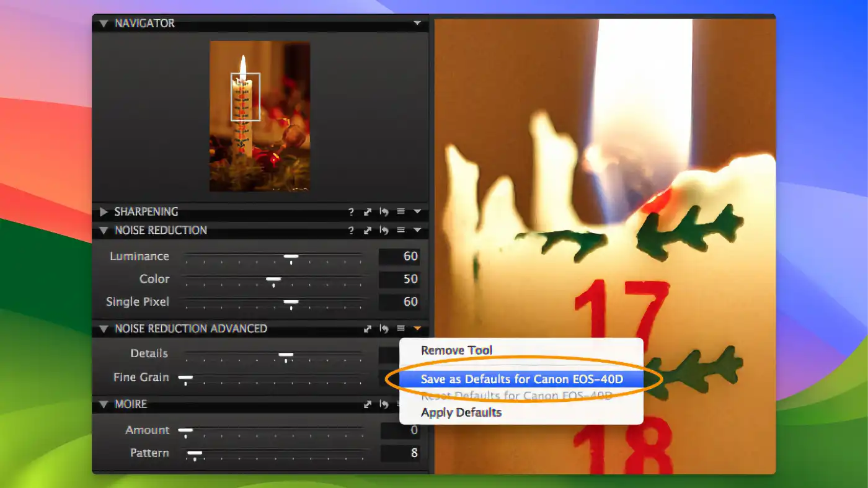
Task: Open the Navigator panel dropdown menu
Action: pyautogui.click(x=418, y=23)
